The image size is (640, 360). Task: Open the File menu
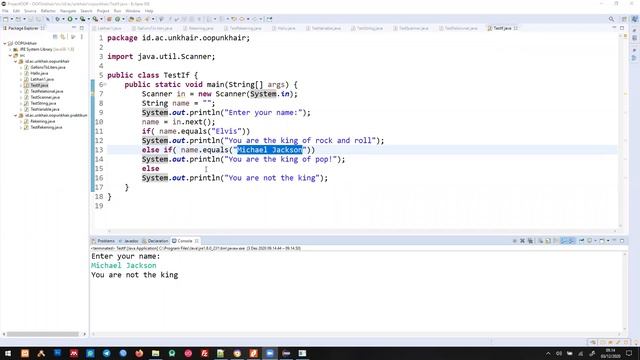tap(5, 11)
